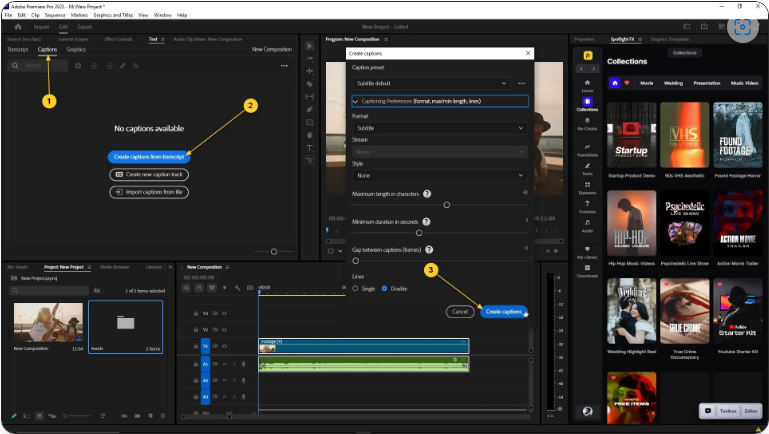Click the Gap between captions help icon
Viewport: 769px width, 434px height.
pos(429,250)
